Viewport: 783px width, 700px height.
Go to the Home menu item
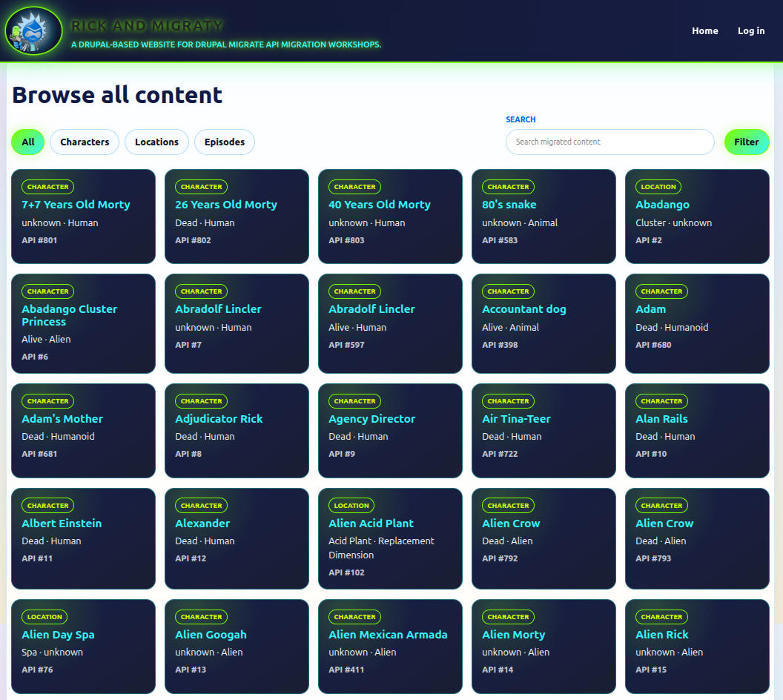point(704,31)
